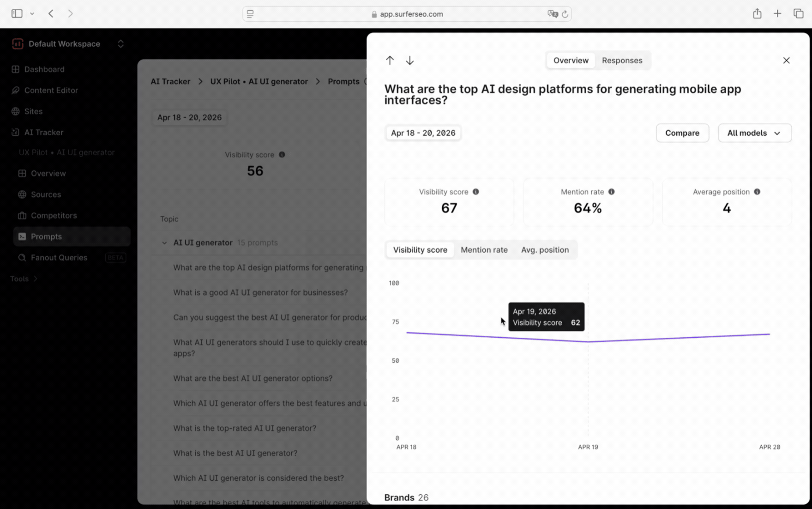Image resolution: width=812 pixels, height=509 pixels.
Task: Click the Mention rate info icon
Action: pyautogui.click(x=611, y=192)
